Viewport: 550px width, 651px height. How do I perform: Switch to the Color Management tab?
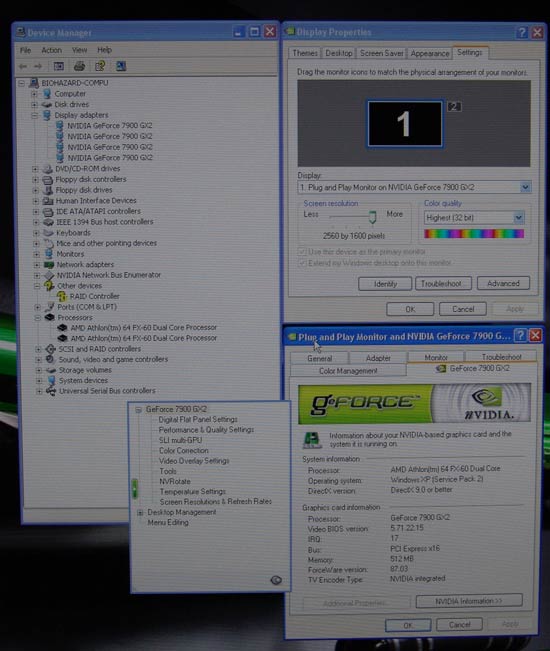pos(348,371)
